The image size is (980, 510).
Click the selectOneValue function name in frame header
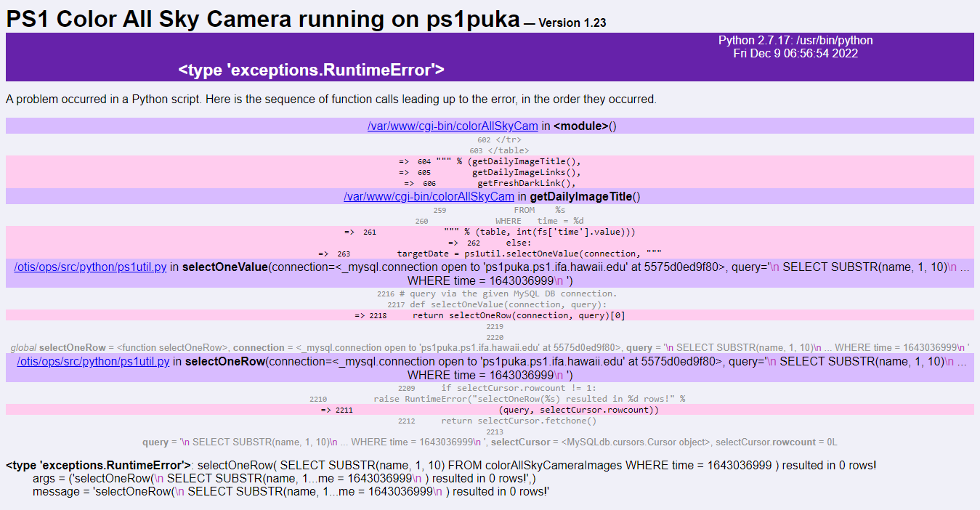pyautogui.click(x=225, y=267)
